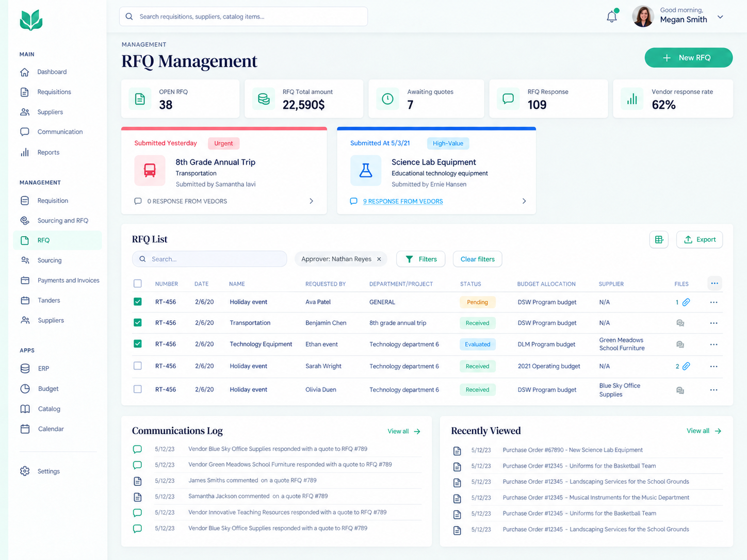Click the New RFQ button

[689, 58]
